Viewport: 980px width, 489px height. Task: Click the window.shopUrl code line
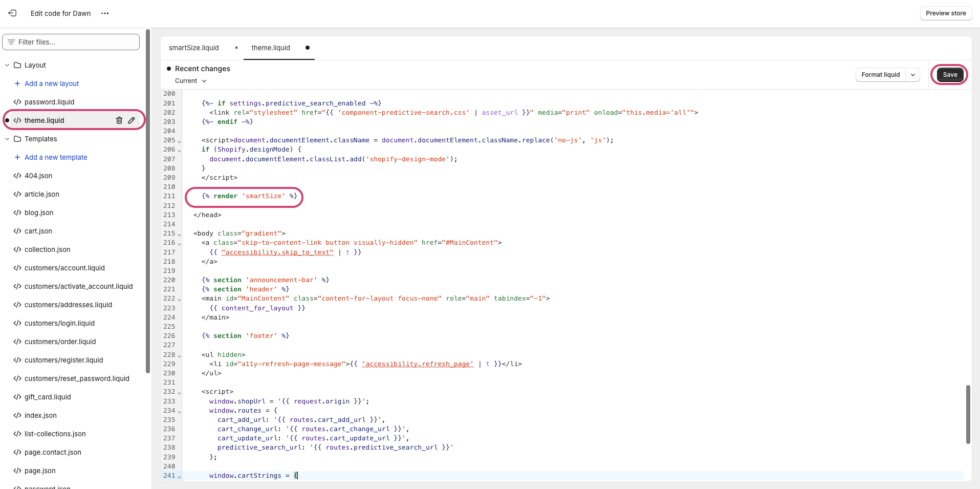pyautogui.click(x=289, y=401)
